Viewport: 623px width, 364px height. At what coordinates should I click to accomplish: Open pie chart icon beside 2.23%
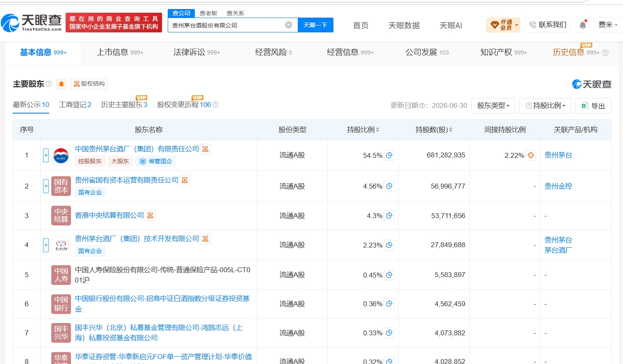pyautogui.click(x=389, y=245)
